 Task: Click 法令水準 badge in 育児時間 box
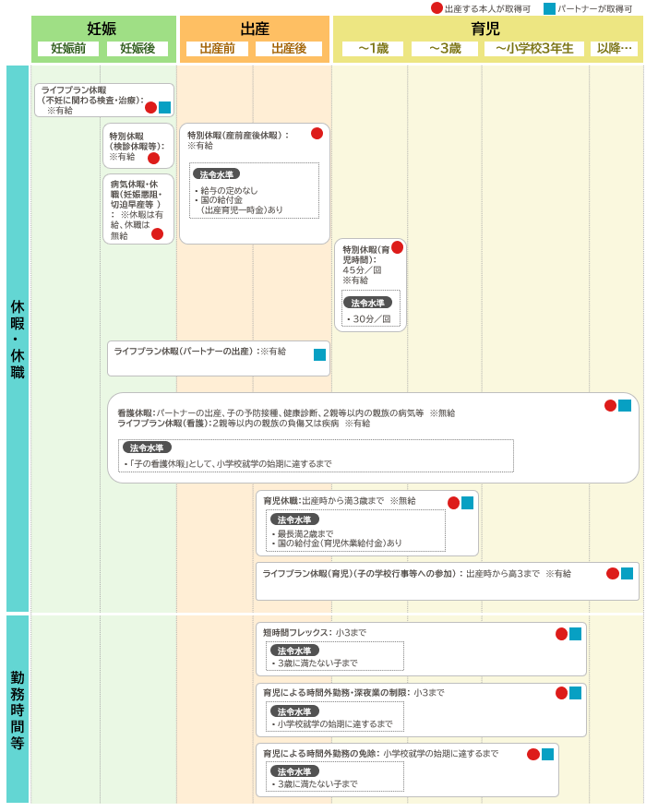(368, 303)
